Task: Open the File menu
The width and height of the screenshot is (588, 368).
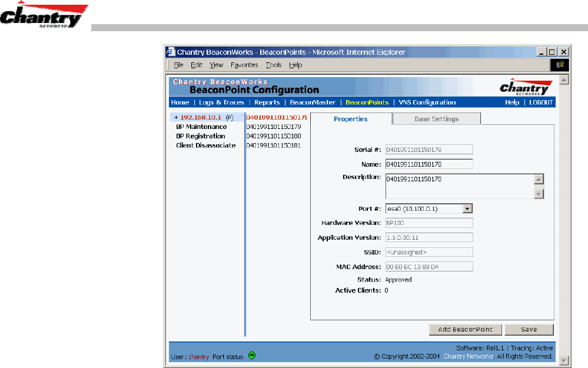Action: coord(178,65)
